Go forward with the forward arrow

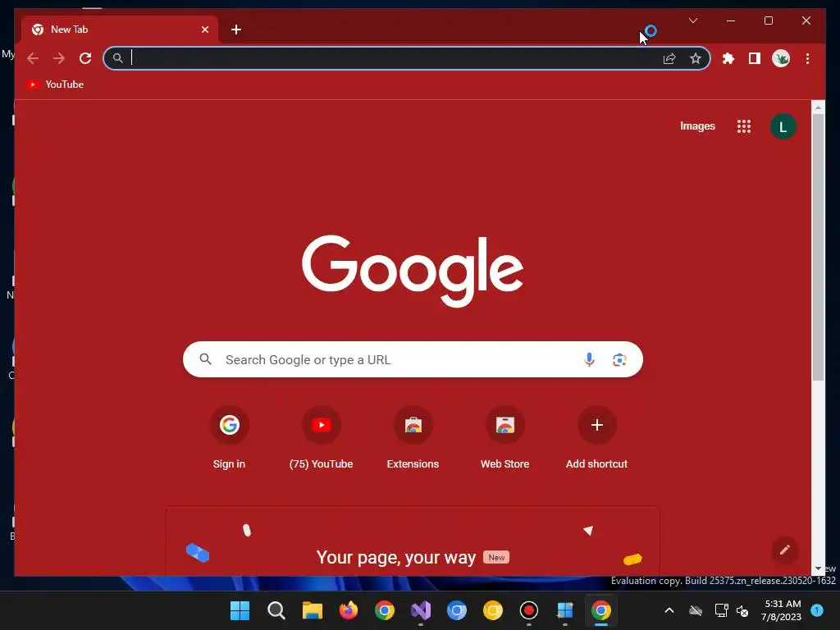click(59, 58)
